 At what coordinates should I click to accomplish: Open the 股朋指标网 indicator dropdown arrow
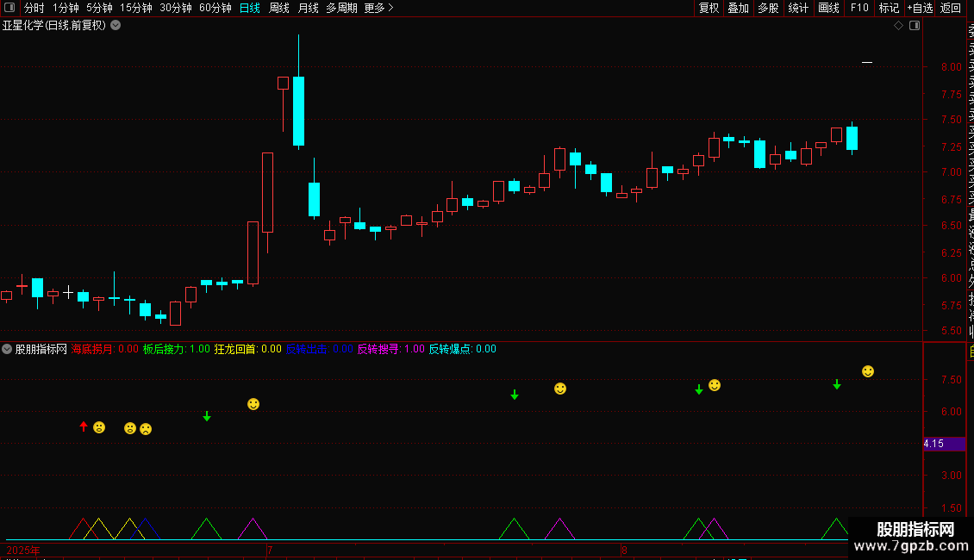[7, 349]
